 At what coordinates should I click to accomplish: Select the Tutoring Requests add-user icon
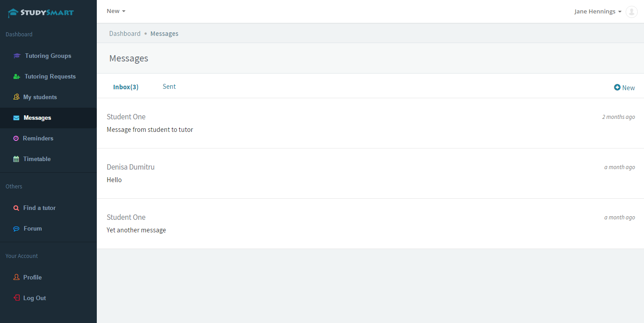pos(17,76)
